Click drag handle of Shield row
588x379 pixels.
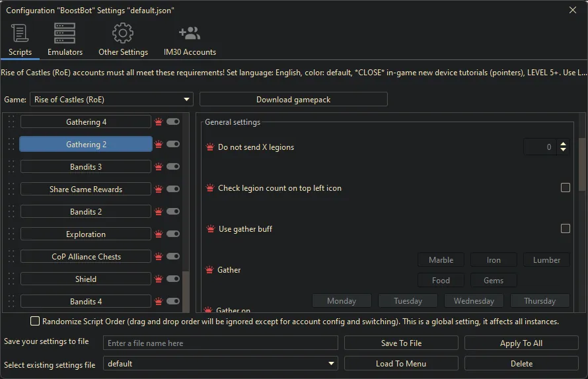[11, 279]
